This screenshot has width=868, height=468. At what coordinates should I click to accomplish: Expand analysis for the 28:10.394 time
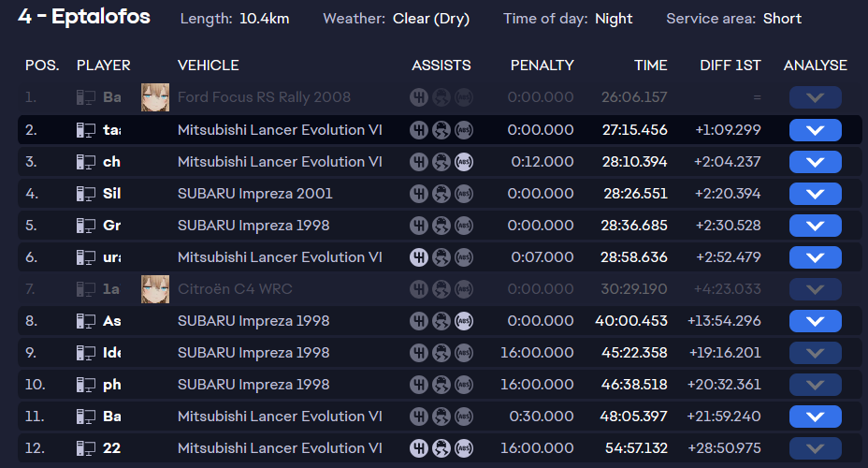pyautogui.click(x=816, y=162)
